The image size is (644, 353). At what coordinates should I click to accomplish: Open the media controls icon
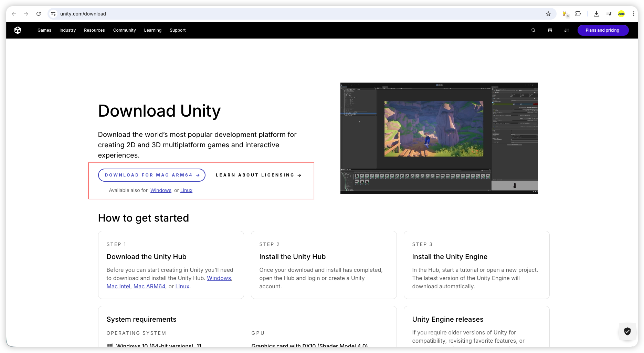tap(609, 14)
